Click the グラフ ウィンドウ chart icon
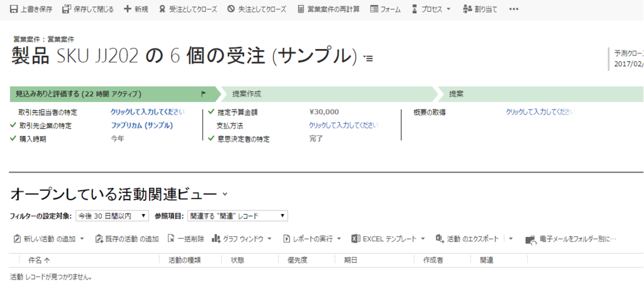The image size is (644, 291). pyautogui.click(x=216, y=239)
